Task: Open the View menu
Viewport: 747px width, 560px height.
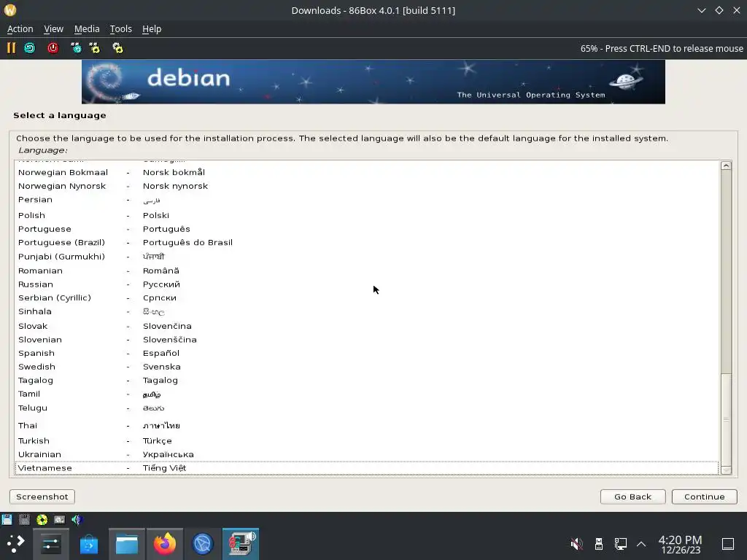Action: [x=54, y=28]
